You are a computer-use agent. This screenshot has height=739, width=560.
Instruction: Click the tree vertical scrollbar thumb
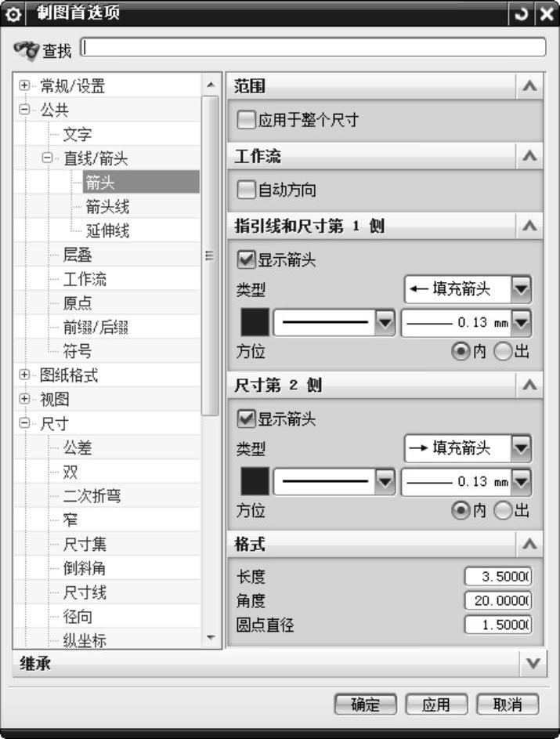pyautogui.click(x=210, y=255)
